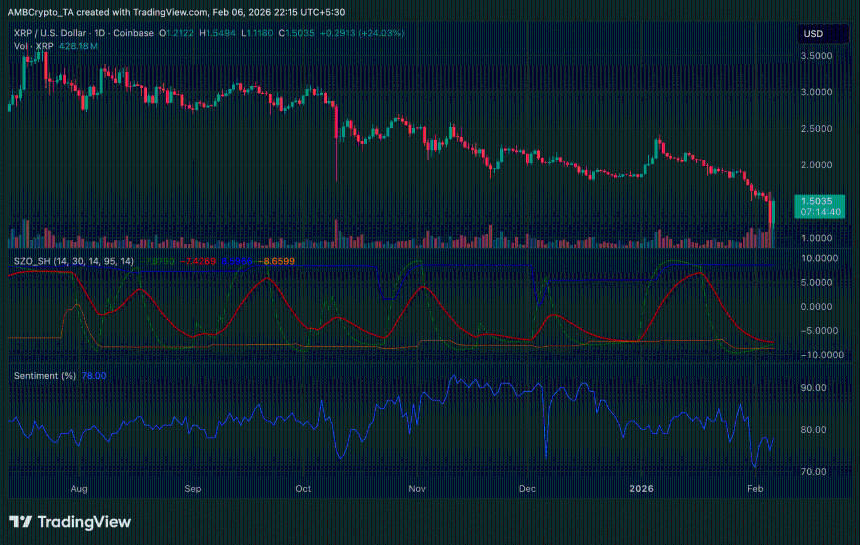
Task: Open the USD currency selector
Action: click(x=813, y=34)
